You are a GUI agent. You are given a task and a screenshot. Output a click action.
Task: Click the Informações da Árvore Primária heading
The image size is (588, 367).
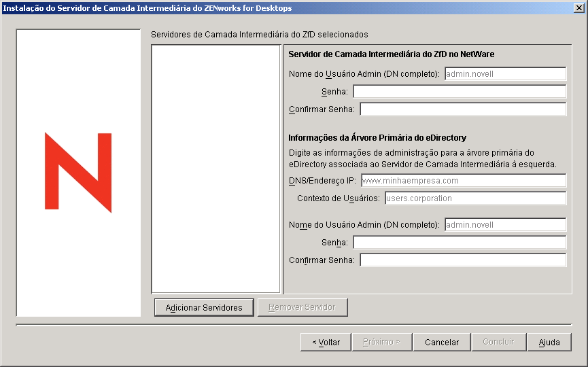377,137
